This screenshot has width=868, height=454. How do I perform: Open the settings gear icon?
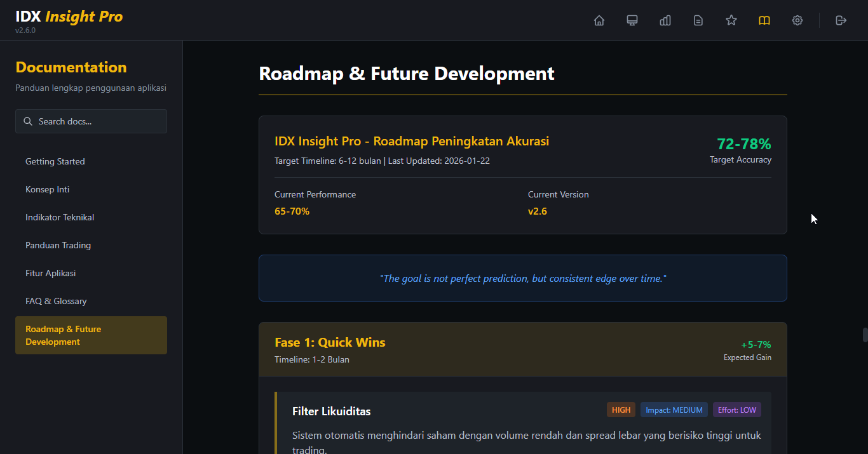coord(797,20)
